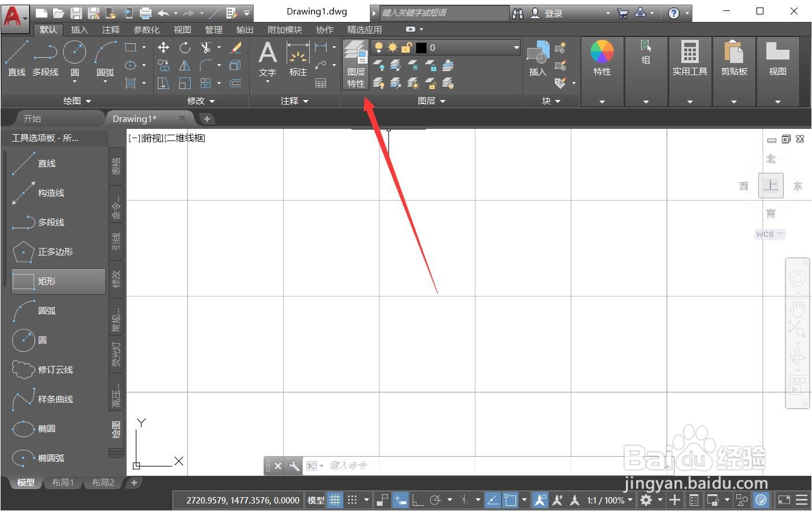Click the Rotate tool in the 修改 panel
Image resolution: width=812 pixels, height=511 pixels.
(x=184, y=47)
